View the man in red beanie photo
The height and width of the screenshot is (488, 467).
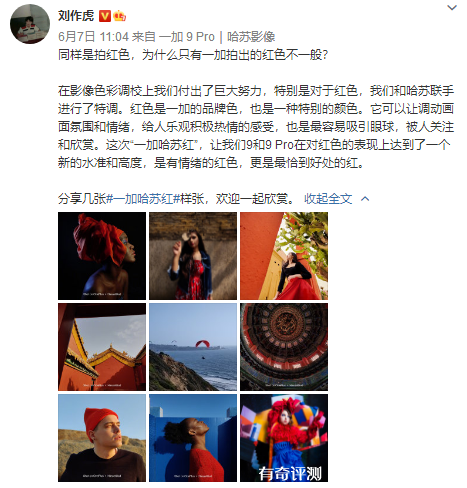[x=102, y=438]
